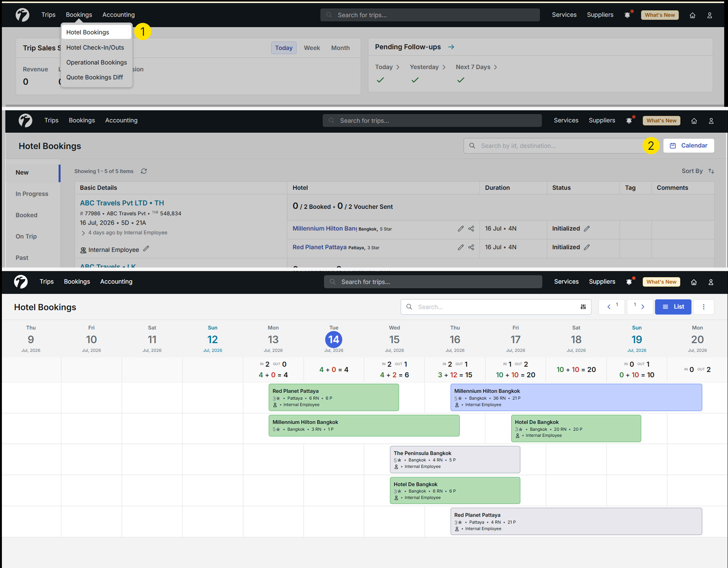Open the In Progress tab in Hotel Bookings sidebar
Image resolution: width=728 pixels, height=568 pixels.
[x=32, y=194]
